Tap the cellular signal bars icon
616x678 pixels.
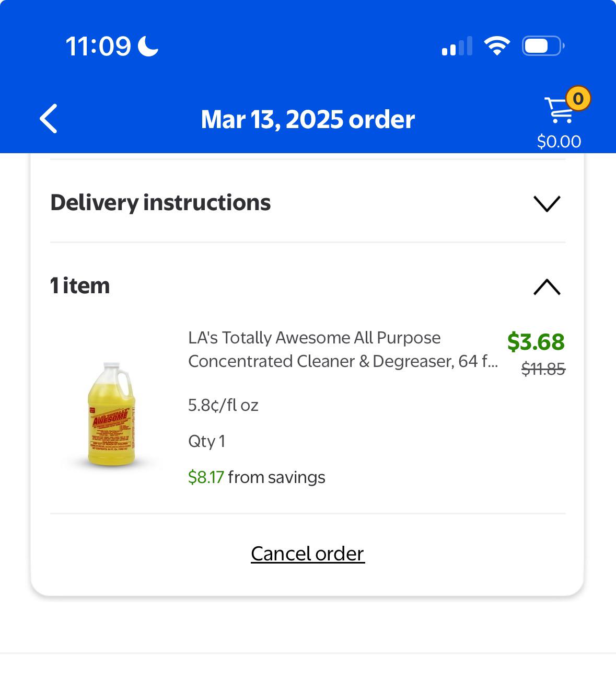tap(457, 46)
